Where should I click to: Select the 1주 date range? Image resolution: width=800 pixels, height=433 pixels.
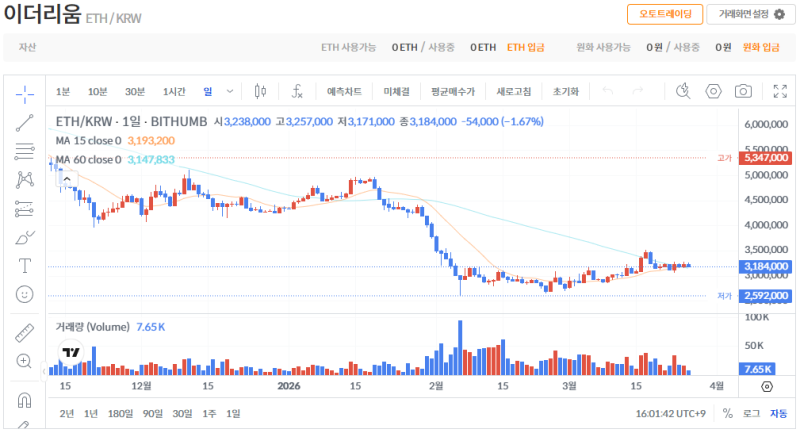(x=209, y=414)
